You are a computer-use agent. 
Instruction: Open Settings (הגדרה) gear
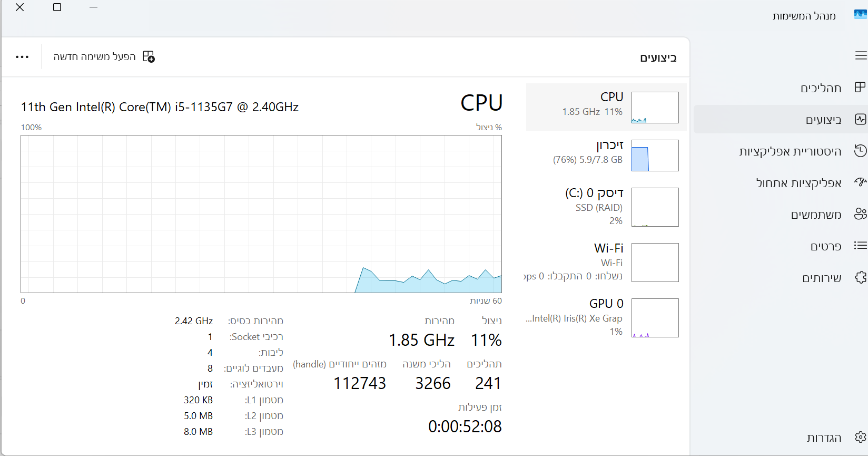point(860,437)
